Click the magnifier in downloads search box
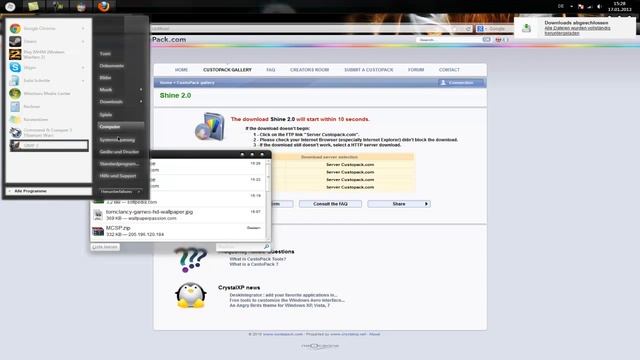Viewport: 640px width, 360px height. (266, 247)
